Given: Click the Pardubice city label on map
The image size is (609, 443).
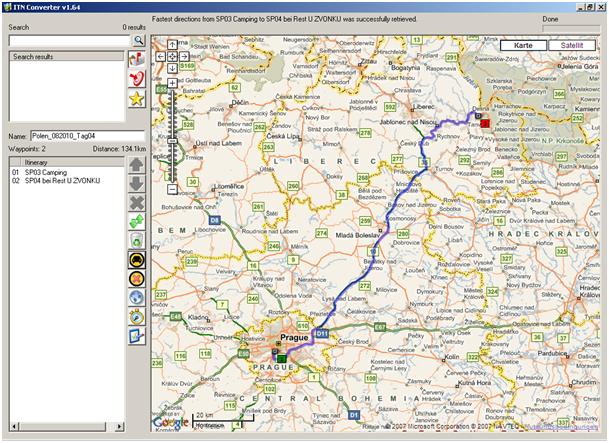Looking at the screenshot, I should [552, 353].
